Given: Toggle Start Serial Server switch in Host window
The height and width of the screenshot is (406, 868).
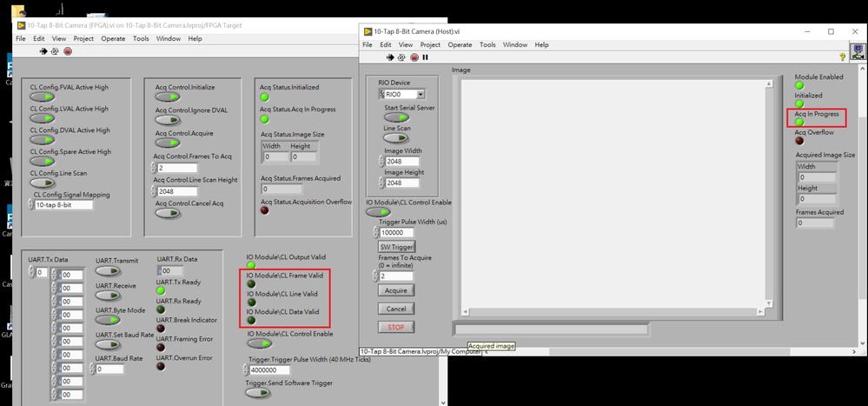Looking at the screenshot, I should pyautogui.click(x=396, y=117).
